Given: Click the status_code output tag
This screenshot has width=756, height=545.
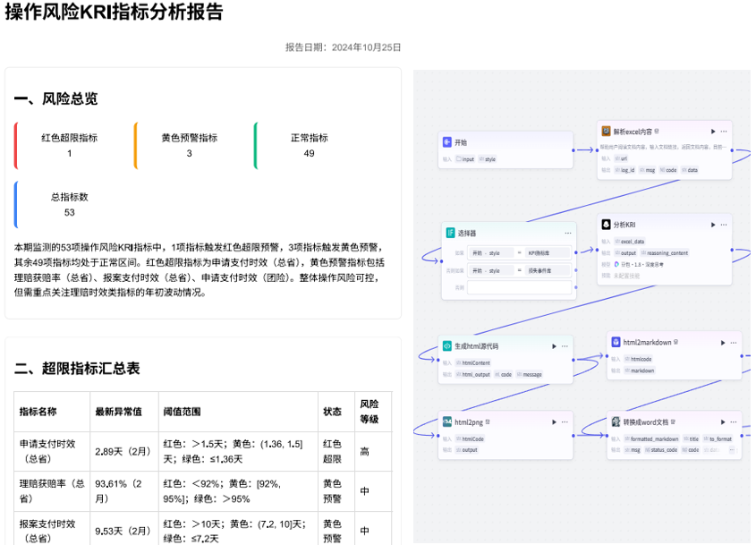Looking at the screenshot, I should pyautogui.click(x=661, y=450).
